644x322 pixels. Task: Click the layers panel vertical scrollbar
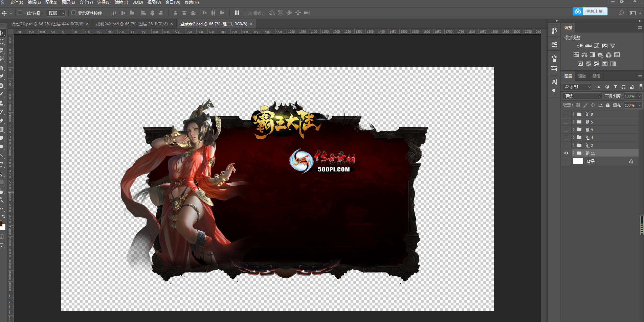point(642,225)
